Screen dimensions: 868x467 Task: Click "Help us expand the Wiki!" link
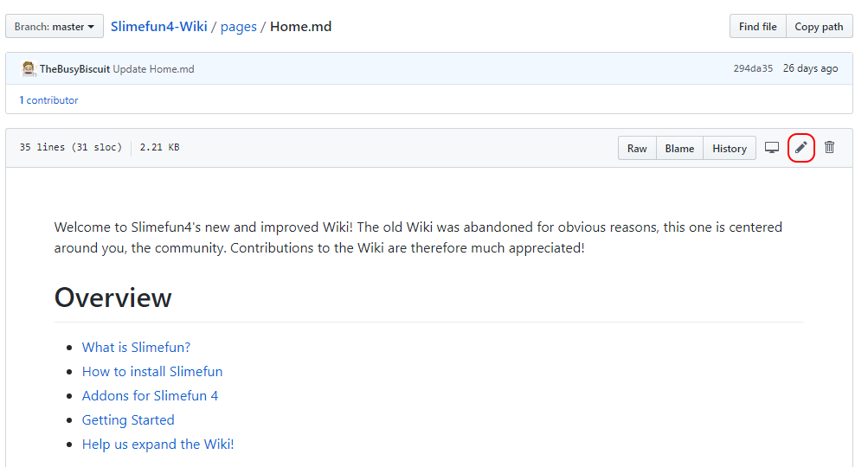pyautogui.click(x=158, y=445)
